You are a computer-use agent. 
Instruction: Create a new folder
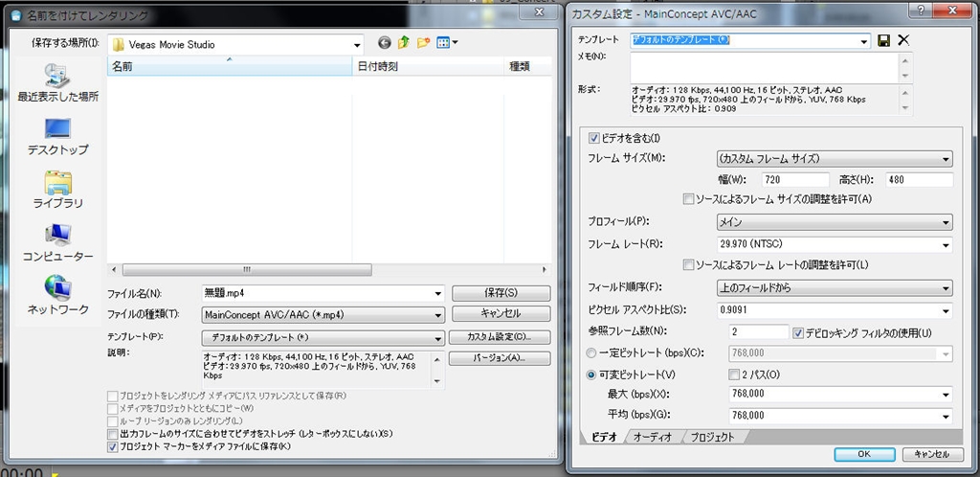pyautogui.click(x=424, y=43)
